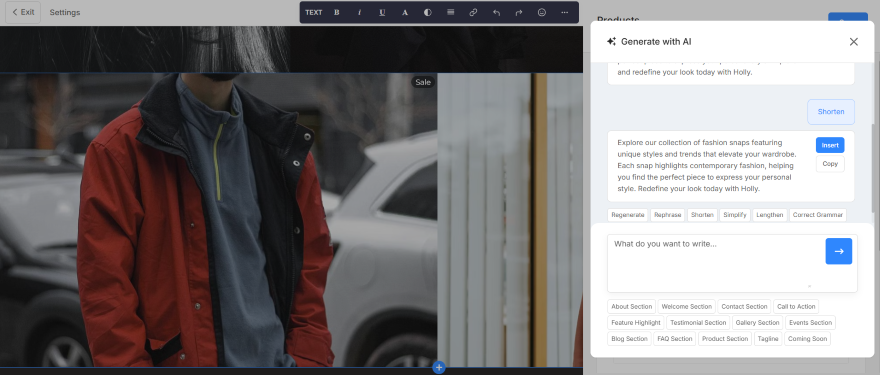Select Blog Section prompt chip
The width and height of the screenshot is (880, 375).
pyautogui.click(x=629, y=339)
